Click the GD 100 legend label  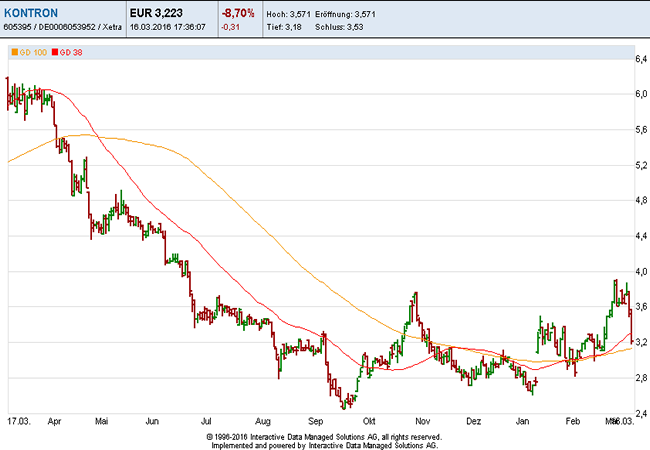33,53
